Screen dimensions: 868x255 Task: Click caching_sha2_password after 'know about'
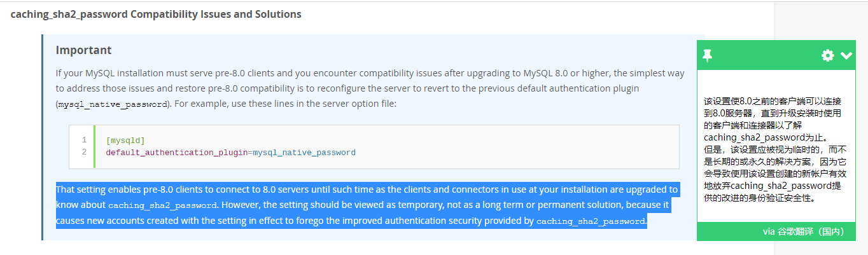[x=163, y=206]
